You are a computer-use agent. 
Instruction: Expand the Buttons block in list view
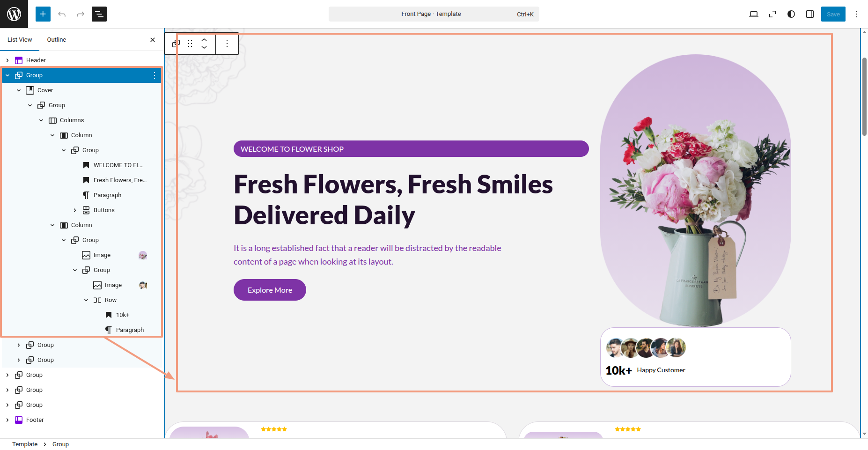pos(75,210)
